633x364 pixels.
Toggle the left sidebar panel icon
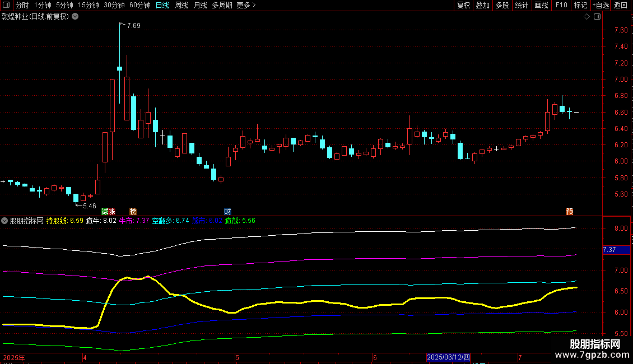coord(6,5)
